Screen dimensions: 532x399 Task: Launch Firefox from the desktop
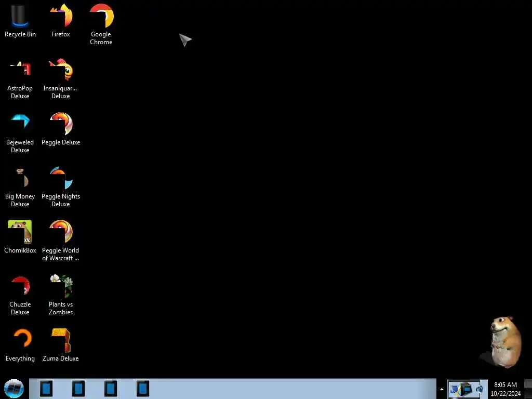61,21
